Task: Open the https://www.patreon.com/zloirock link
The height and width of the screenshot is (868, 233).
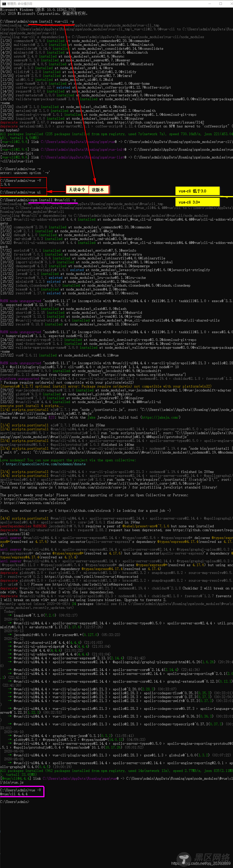Action: click(35, 503)
